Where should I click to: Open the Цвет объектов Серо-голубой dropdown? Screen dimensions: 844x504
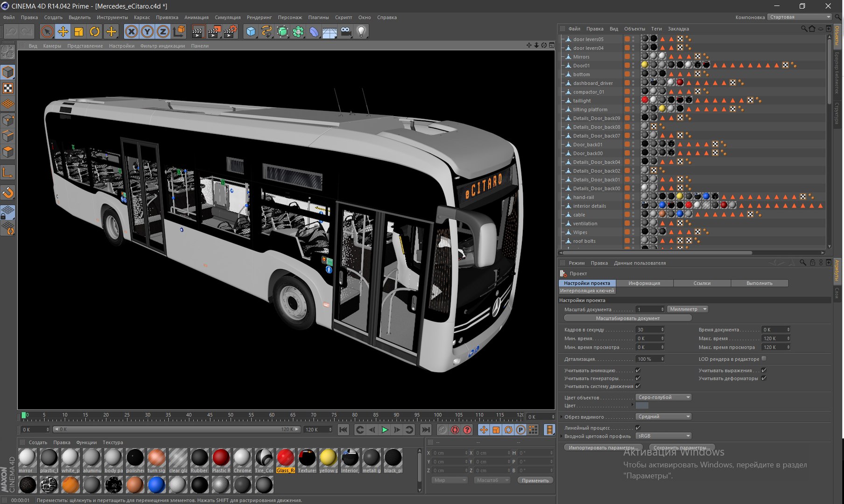click(663, 397)
